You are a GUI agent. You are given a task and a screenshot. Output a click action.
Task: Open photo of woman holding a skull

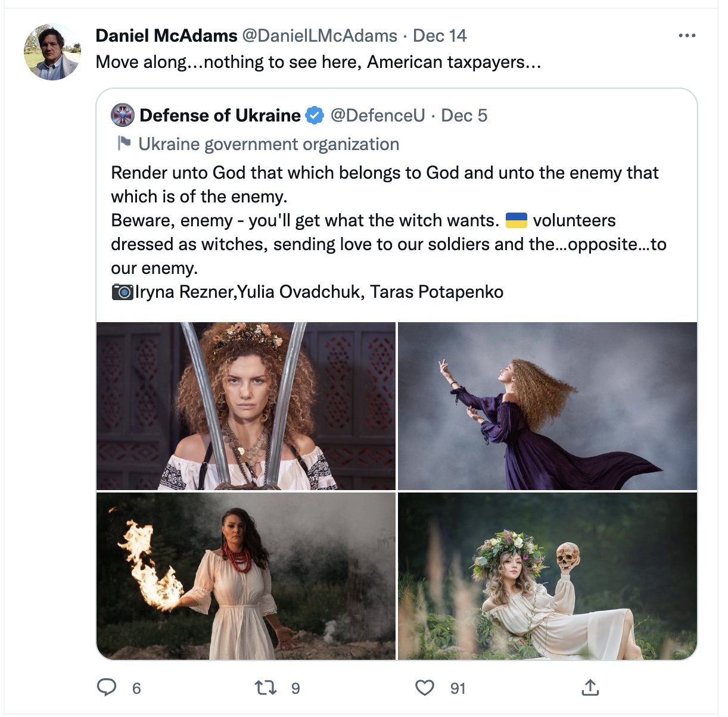[x=547, y=576]
